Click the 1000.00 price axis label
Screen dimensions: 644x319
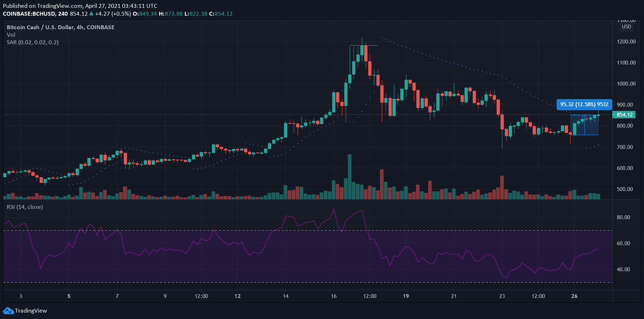point(626,84)
